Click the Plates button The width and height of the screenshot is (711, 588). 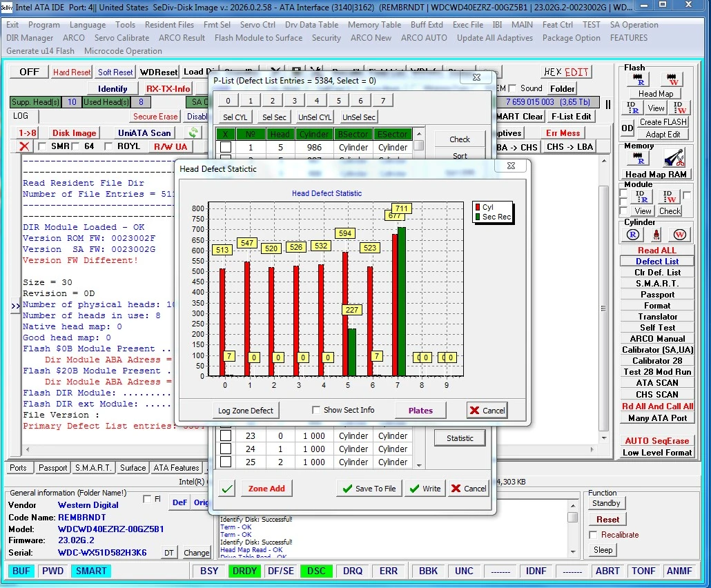[x=420, y=411]
